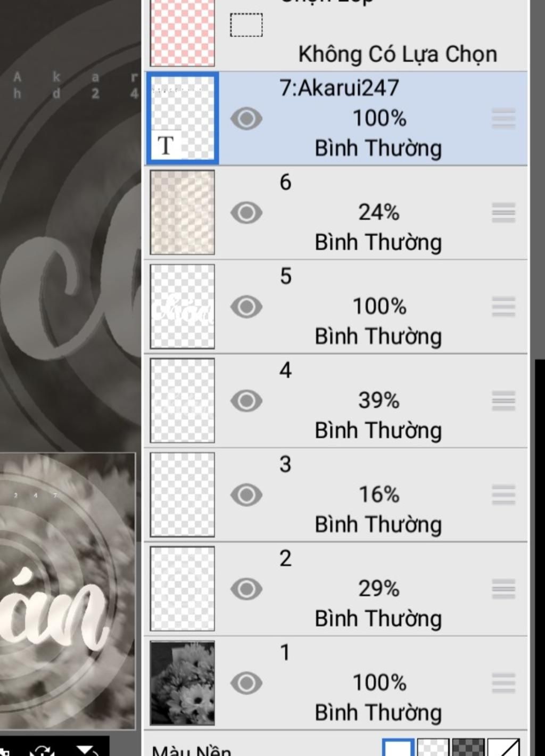Open the canvas preview thumbnail
The width and height of the screenshot is (545, 756).
68,591
